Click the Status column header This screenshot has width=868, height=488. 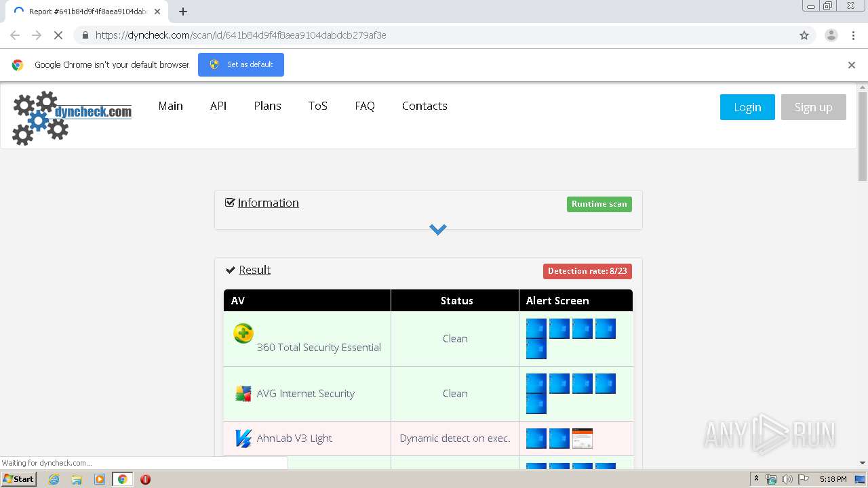456,300
